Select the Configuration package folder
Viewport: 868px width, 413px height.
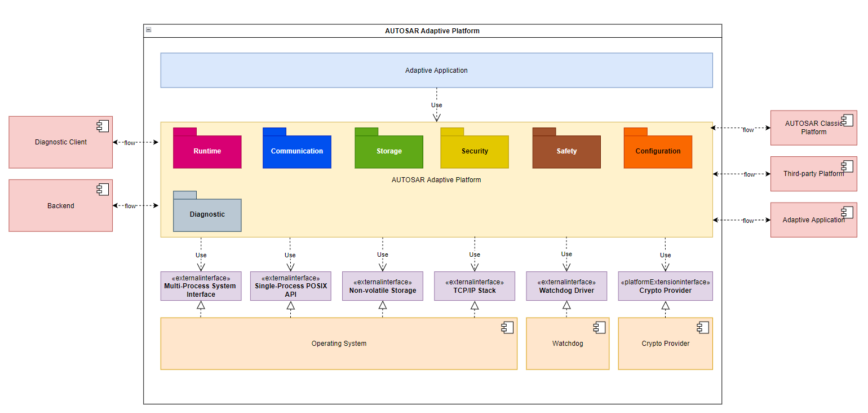(658, 148)
